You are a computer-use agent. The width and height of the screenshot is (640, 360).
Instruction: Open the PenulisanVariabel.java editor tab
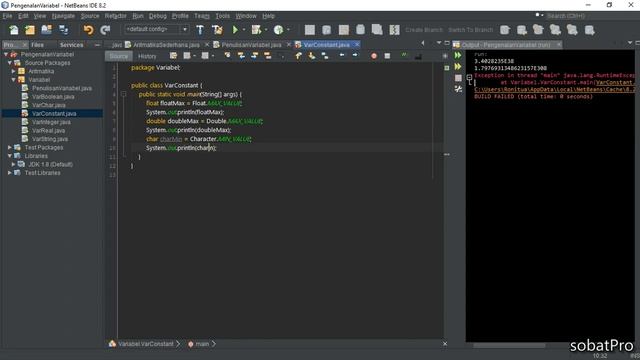(x=251, y=45)
